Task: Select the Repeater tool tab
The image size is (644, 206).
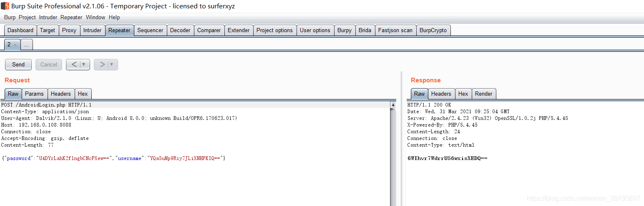Action: [x=119, y=30]
